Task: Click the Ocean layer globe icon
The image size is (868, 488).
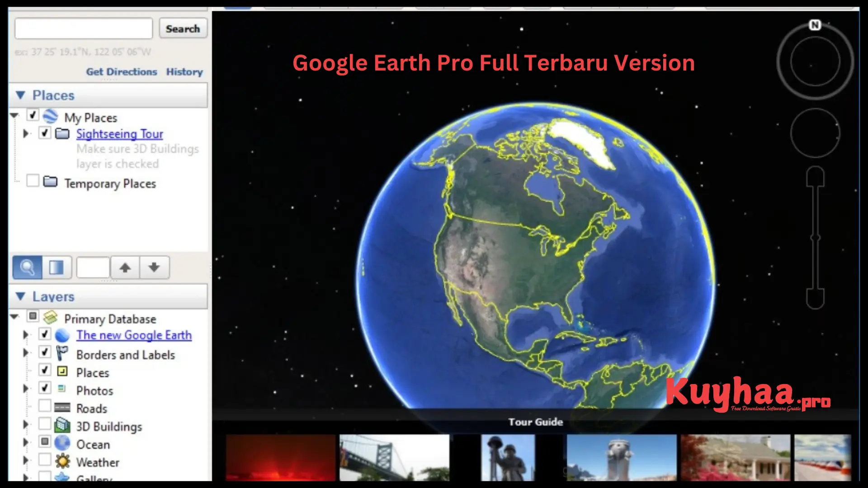Action: tap(62, 443)
